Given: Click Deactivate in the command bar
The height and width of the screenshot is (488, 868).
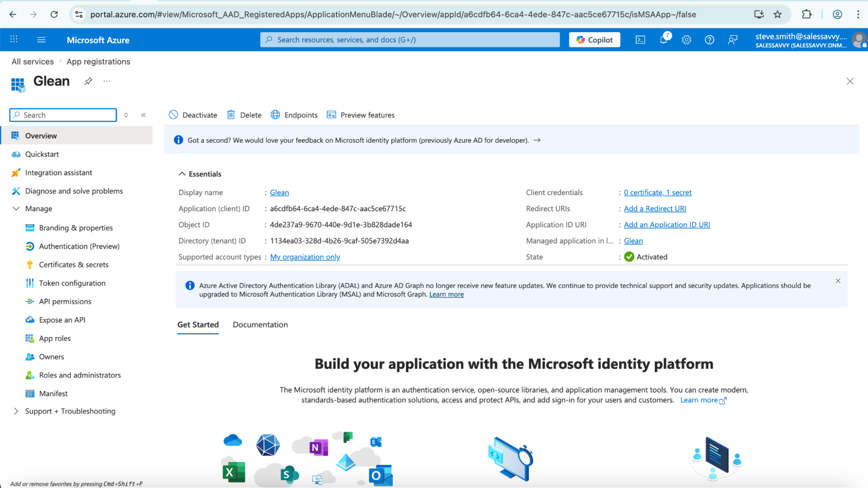Looking at the screenshot, I should pyautogui.click(x=193, y=115).
